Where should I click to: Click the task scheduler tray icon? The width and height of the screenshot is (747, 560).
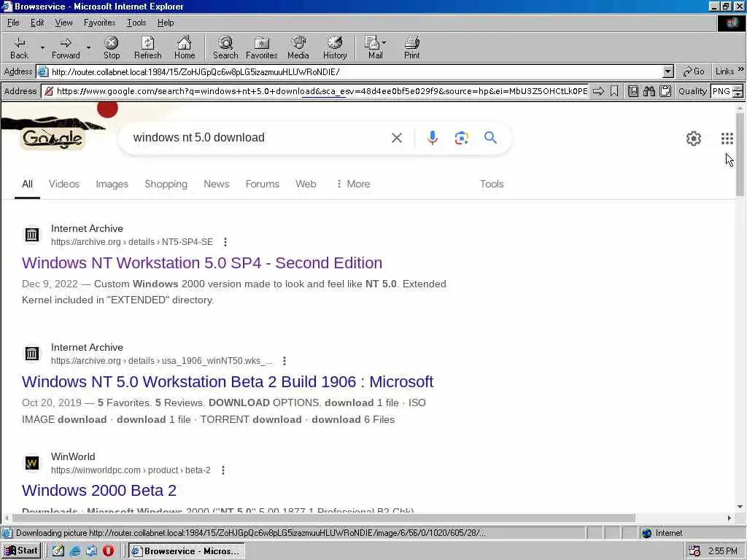coord(694,551)
